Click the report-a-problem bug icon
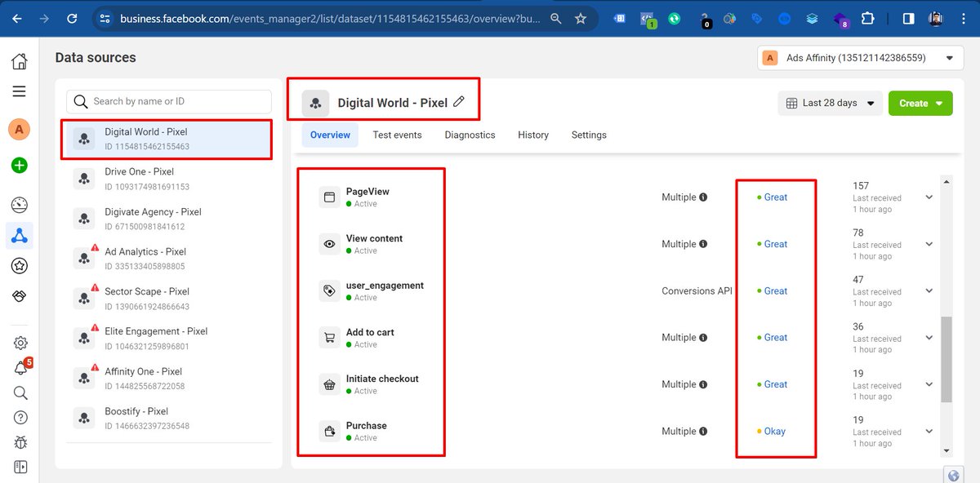Viewport: 980px width, 483px height. (x=20, y=441)
